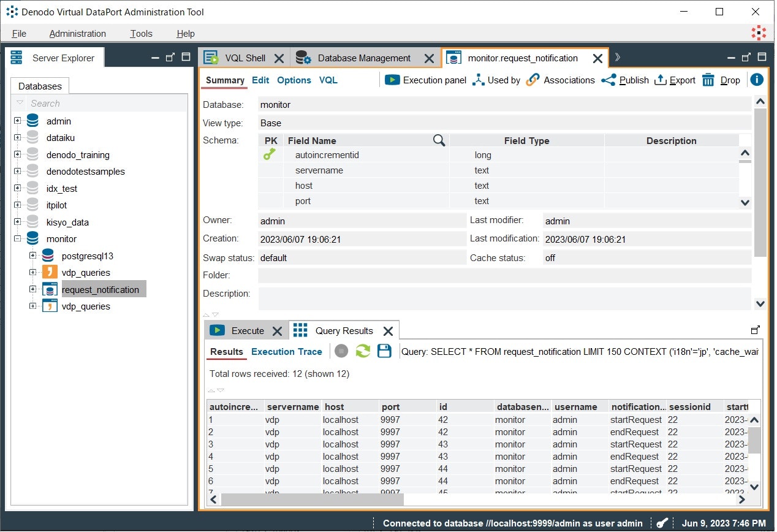The height and width of the screenshot is (532, 777).
Task: Click the Denodo logo in the menu bar
Action: click(x=759, y=33)
